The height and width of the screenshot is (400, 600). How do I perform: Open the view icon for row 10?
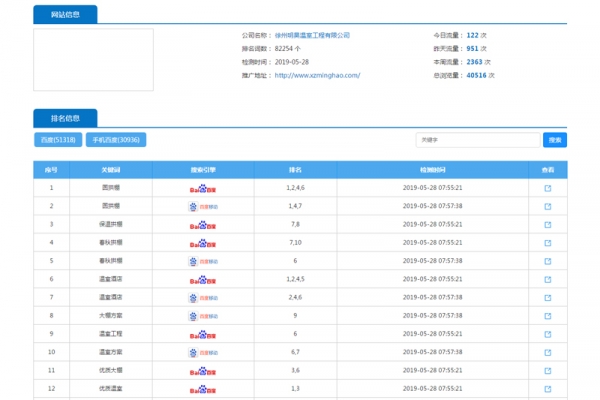pos(548,352)
